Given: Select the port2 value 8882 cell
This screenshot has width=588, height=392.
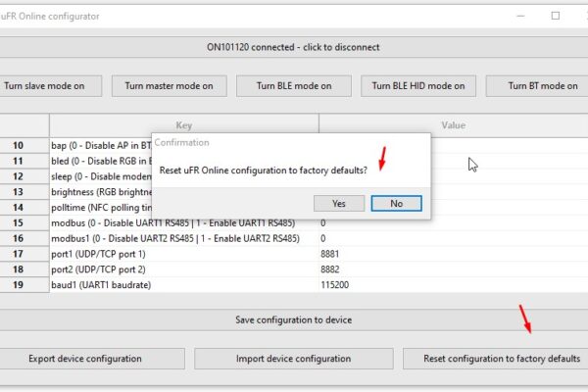Looking at the screenshot, I should (454, 269).
